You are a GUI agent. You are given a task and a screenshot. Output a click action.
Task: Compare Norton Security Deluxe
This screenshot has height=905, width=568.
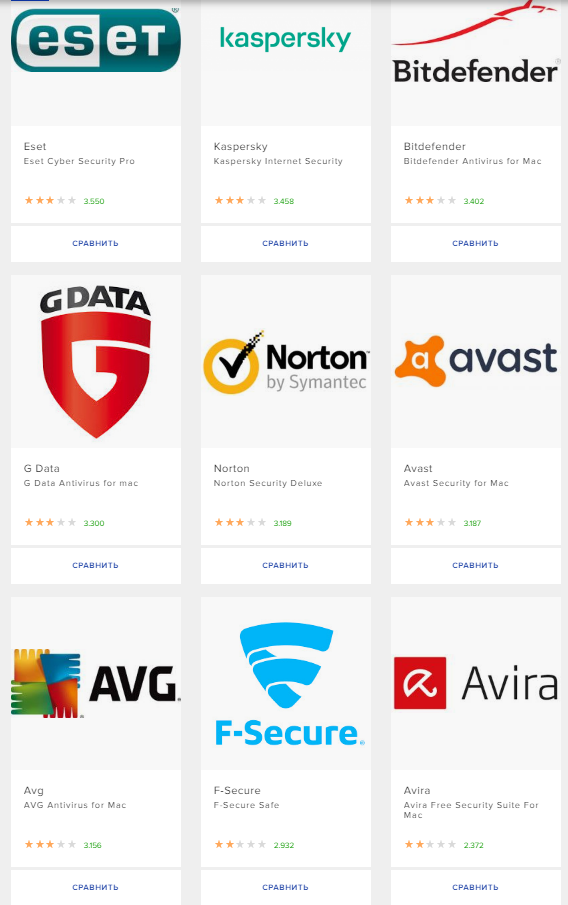pos(286,566)
